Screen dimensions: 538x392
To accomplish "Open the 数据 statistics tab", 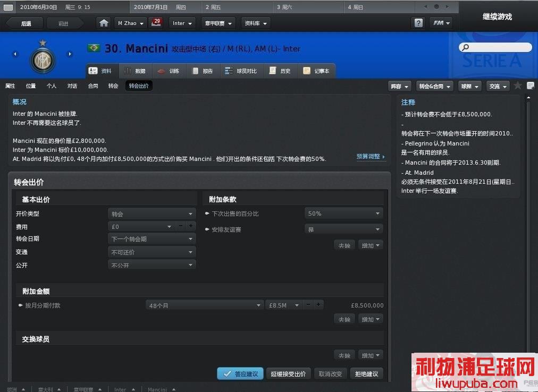I will pyautogui.click(x=135, y=71).
